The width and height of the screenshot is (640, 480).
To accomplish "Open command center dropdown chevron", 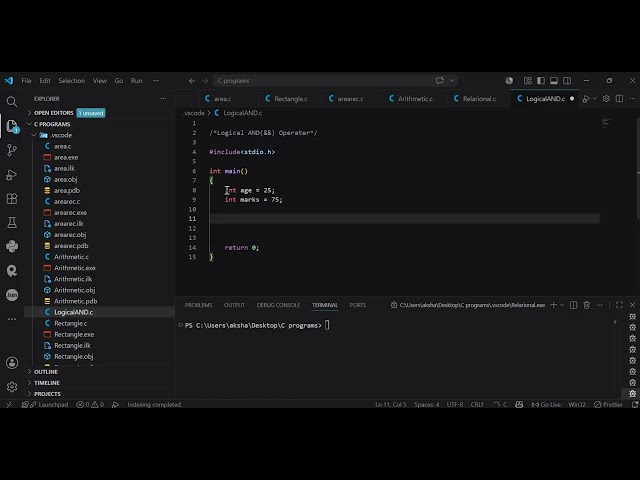I will click(x=452, y=81).
